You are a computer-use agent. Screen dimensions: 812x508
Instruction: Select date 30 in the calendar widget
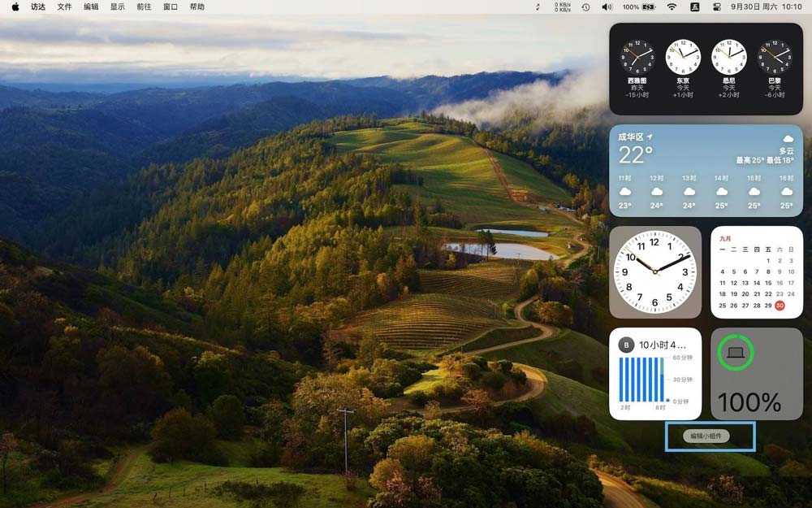tap(778, 304)
